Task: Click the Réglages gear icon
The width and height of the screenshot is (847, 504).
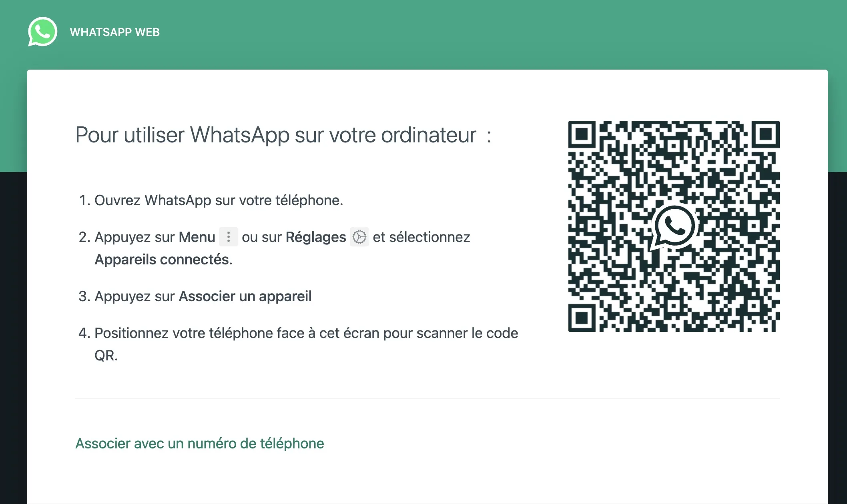Action: (359, 237)
